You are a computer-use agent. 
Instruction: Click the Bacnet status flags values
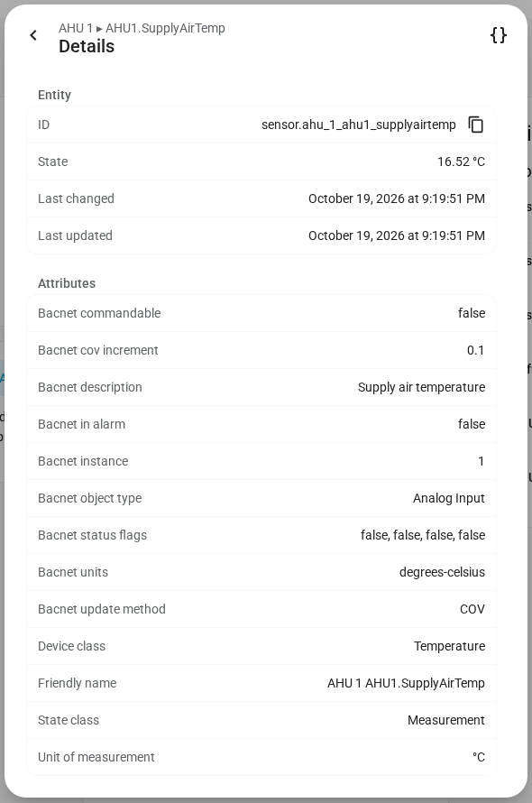tap(423, 535)
